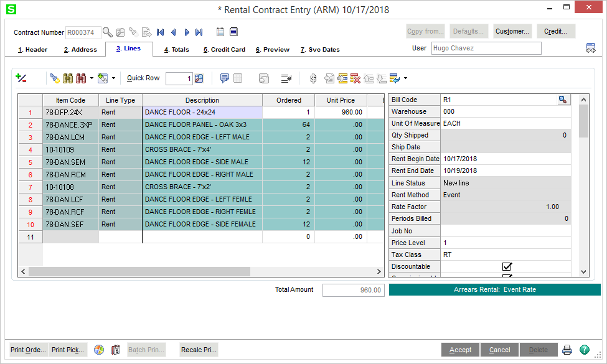Click the delete row red X icon
607x364 pixels.
pyautogui.click(x=355, y=78)
